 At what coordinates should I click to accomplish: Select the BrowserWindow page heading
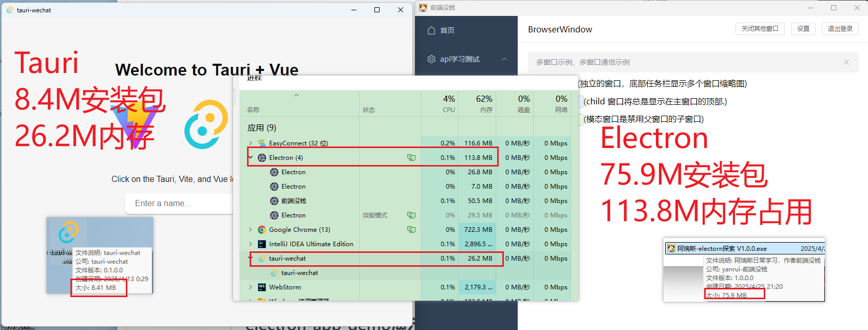pyautogui.click(x=560, y=29)
